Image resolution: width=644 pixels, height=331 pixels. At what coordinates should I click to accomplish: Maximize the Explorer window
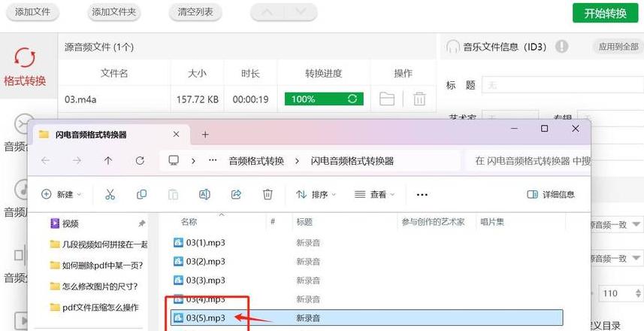click(x=544, y=129)
